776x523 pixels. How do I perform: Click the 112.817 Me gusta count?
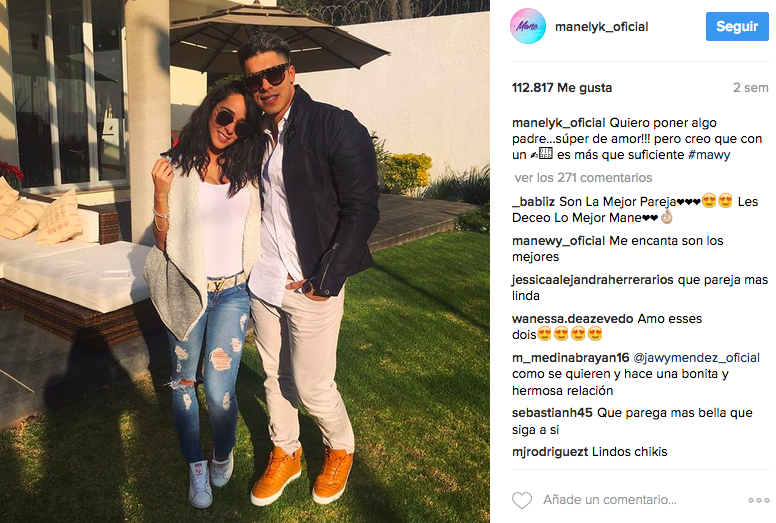click(x=562, y=88)
